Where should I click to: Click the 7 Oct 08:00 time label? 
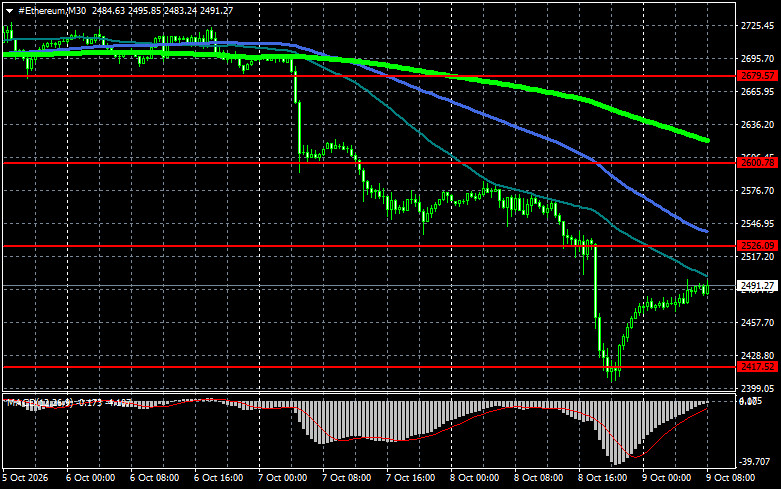tap(347, 478)
